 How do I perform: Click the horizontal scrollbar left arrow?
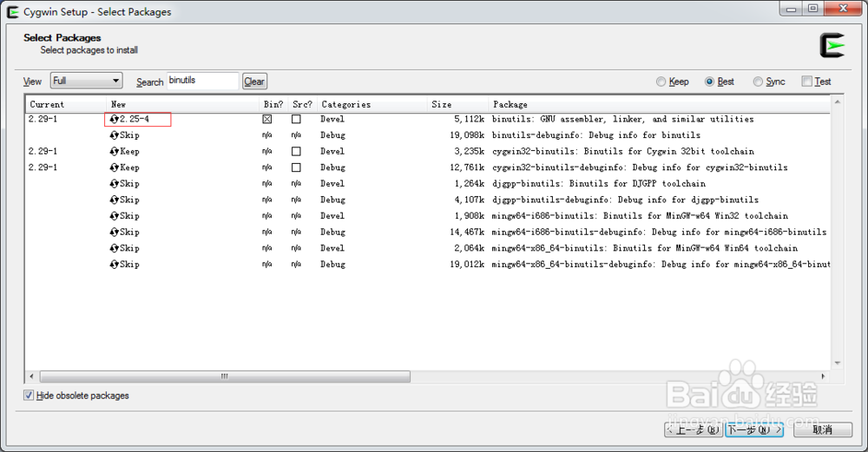31,377
